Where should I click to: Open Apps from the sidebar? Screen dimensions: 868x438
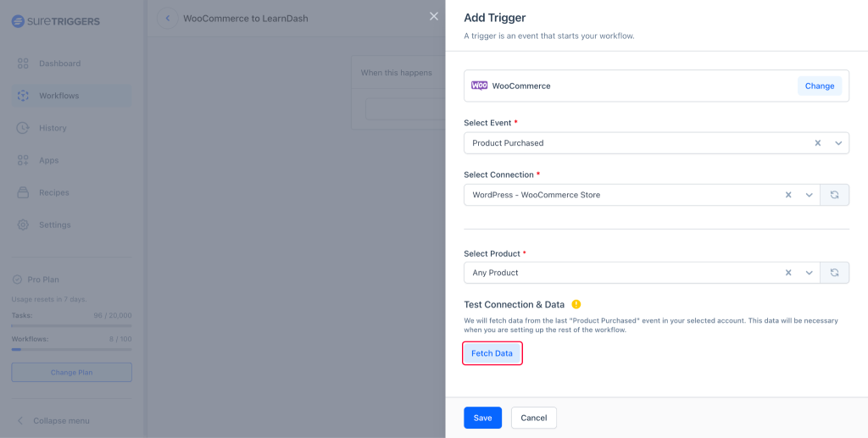coord(48,160)
